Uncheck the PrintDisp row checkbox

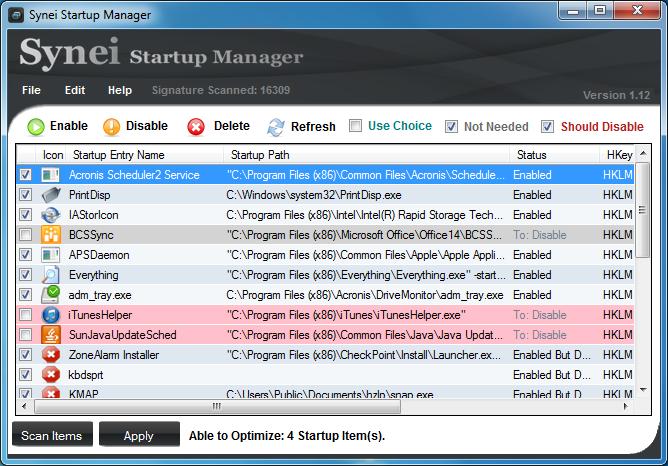coord(26,195)
